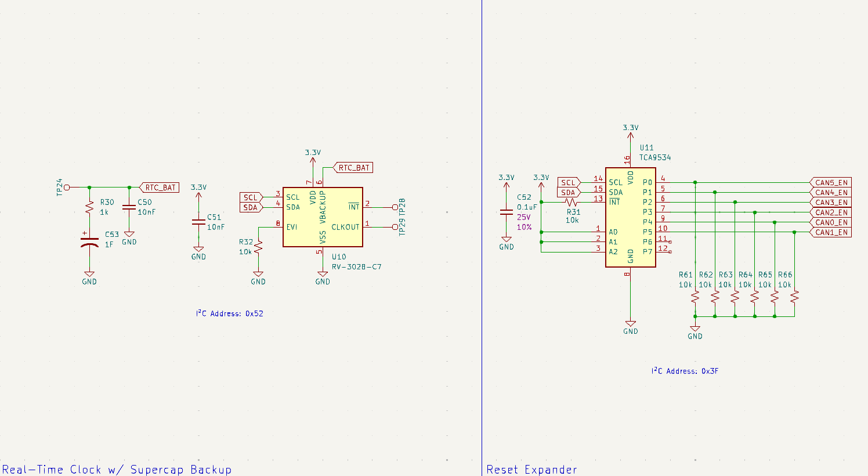The height and width of the screenshot is (476, 868).
Task: Select the RTC_BAT label near C50
Action: pos(160,187)
